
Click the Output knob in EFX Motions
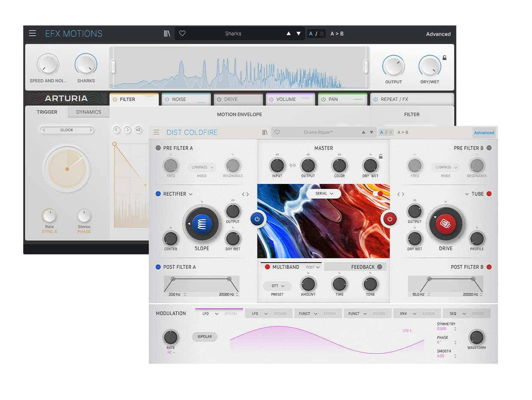coord(394,66)
